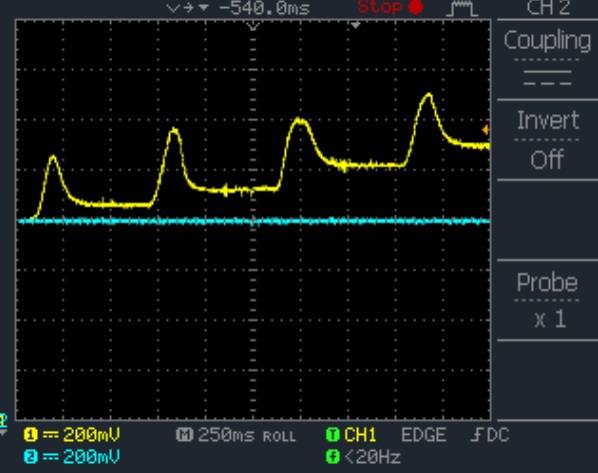Screen dimensions: 598x473
Task: Click the EDGE trigger type label
Action: click(x=424, y=435)
